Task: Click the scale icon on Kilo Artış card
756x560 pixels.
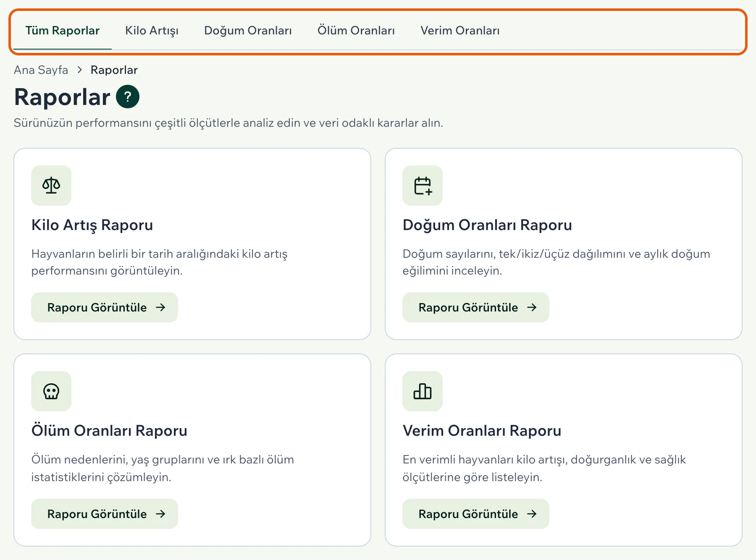Action: point(51,186)
